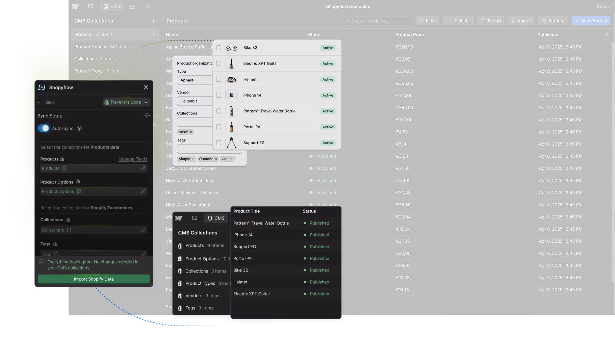
Task: Click the New Product button
Action: coord(591,21)
